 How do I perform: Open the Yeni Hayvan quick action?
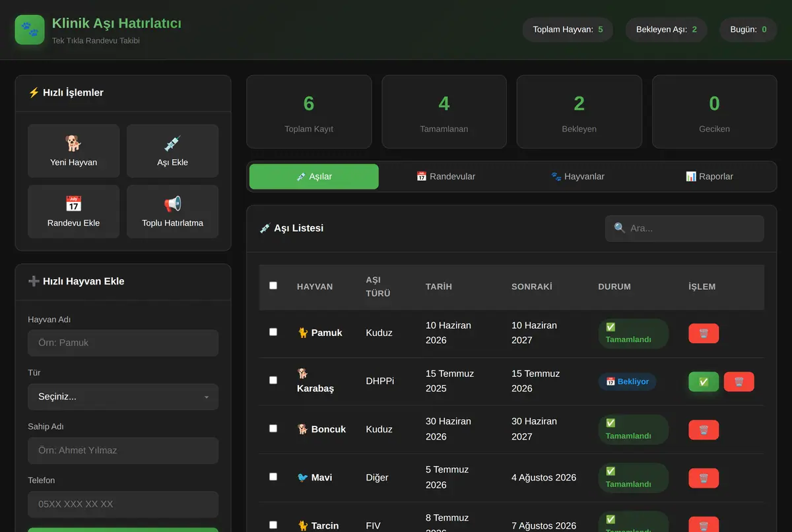pyautogui.click(x=73, y=151)
